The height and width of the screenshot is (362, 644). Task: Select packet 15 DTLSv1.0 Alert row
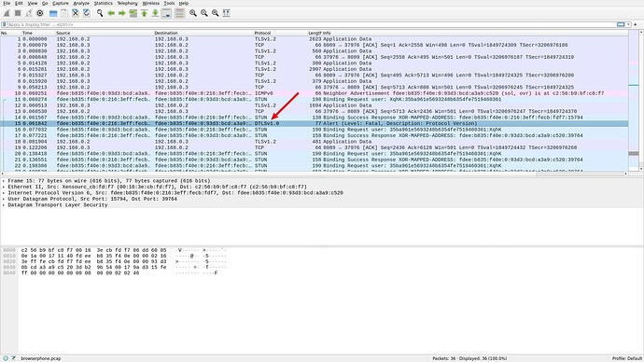[314, 123]
